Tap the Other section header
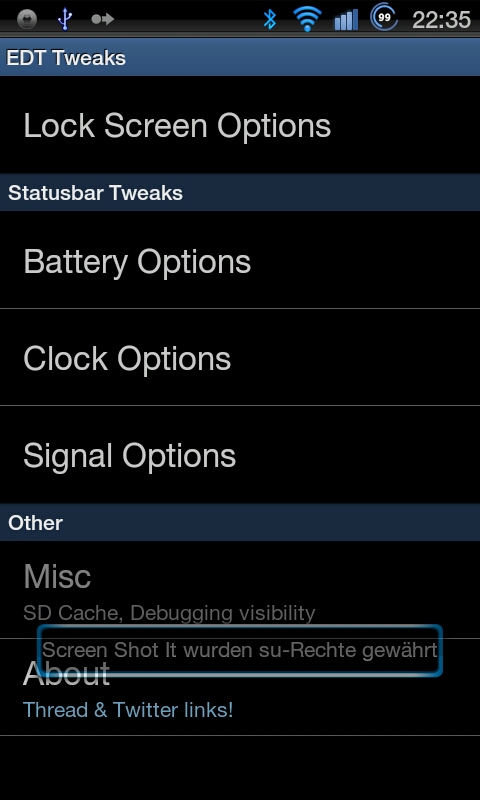The width and height of the screenshot is (480, 800). (240, 522)
